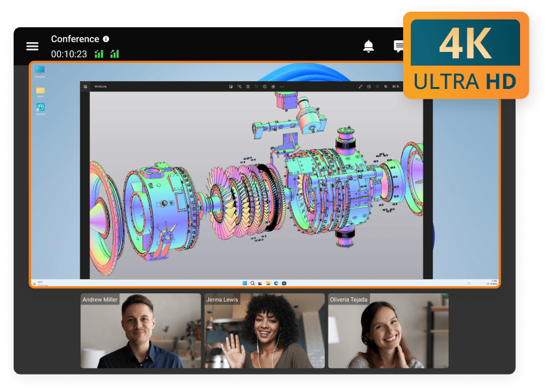
Task: Select Andrew Miller's video tile
Action: coord(141,330)
